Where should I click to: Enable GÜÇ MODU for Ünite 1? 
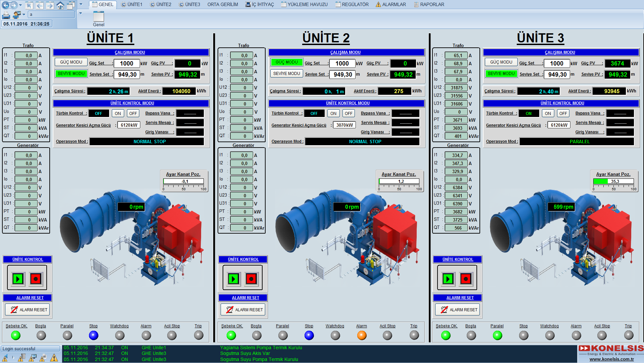coord(71,62)
